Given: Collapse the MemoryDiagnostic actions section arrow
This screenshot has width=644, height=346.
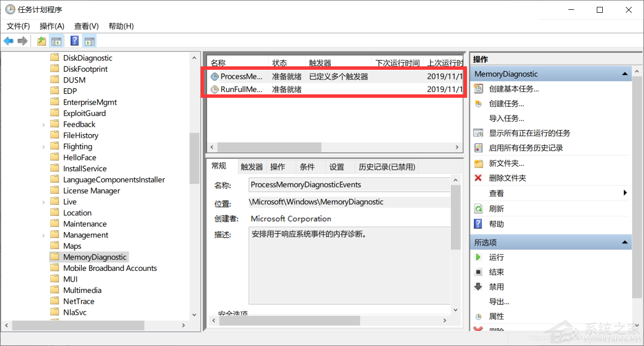Looking at the screenshot, I should click(625, 73).
